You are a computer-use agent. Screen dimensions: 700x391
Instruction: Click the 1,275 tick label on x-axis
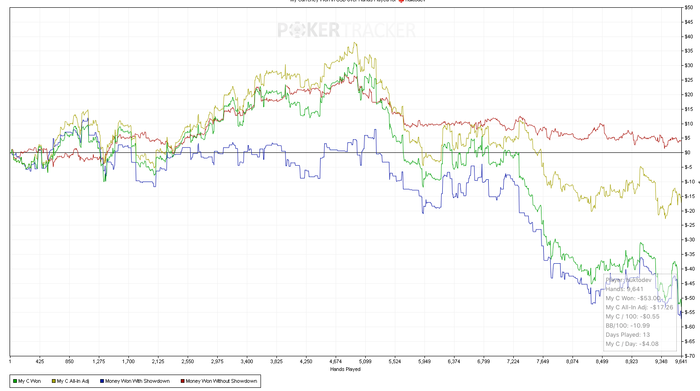coord(99,362)
